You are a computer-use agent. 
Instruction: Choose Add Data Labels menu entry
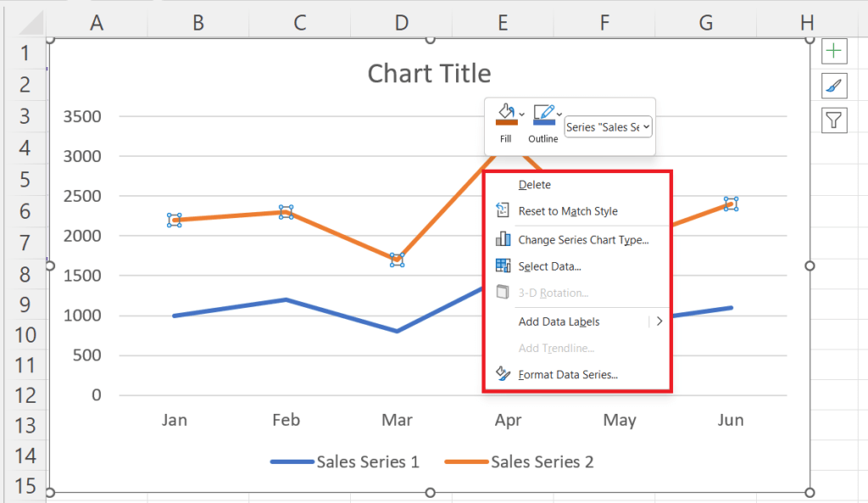click(558, 321)
